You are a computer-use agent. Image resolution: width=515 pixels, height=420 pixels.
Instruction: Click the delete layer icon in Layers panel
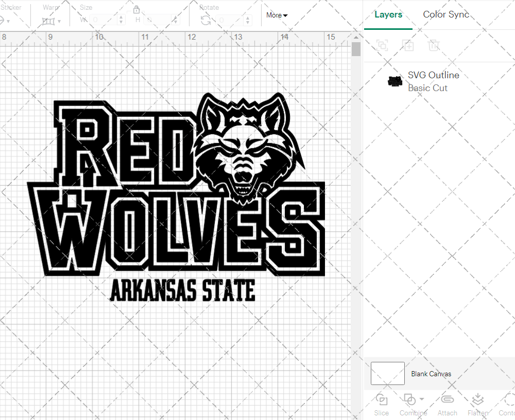click(434, 45)
